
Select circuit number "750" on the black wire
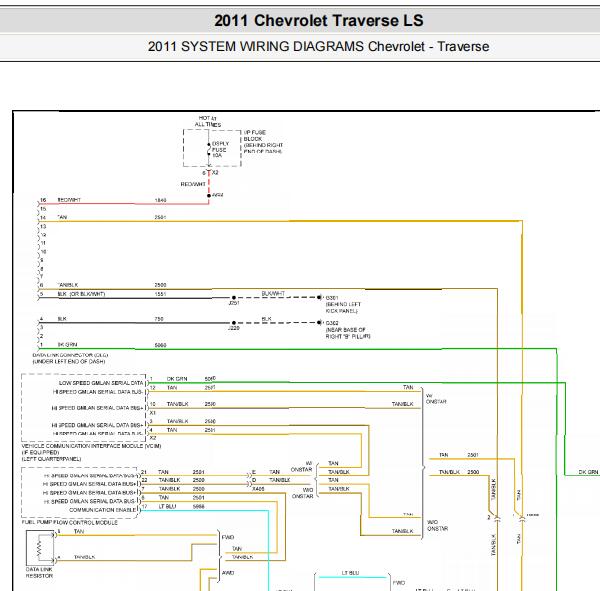(x=159, y=318)
